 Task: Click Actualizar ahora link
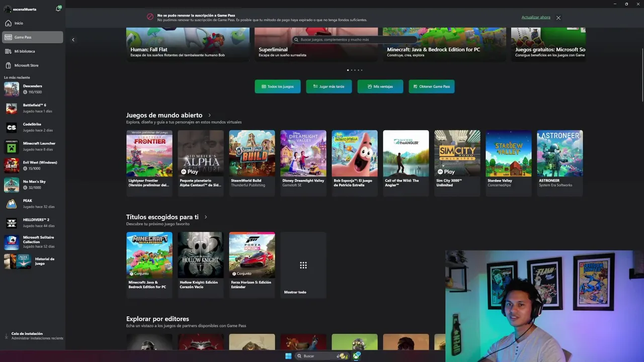click(536, 18)
